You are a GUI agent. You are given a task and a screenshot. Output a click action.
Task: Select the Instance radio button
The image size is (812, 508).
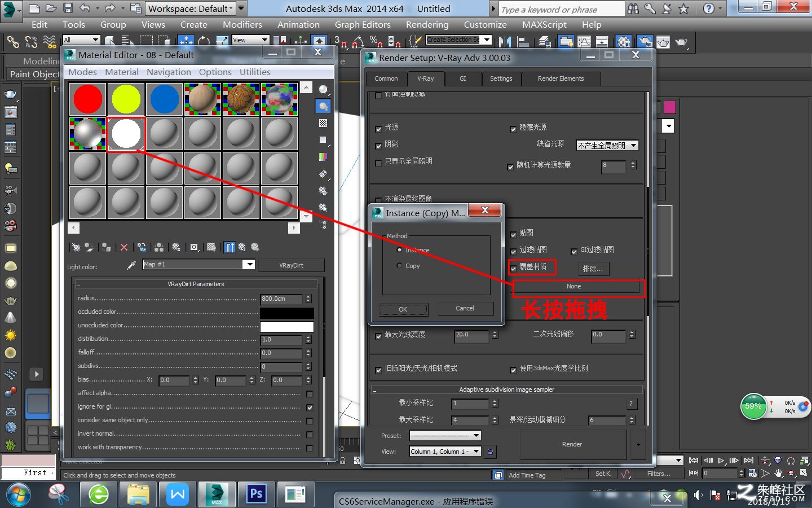tap(399, 249)
